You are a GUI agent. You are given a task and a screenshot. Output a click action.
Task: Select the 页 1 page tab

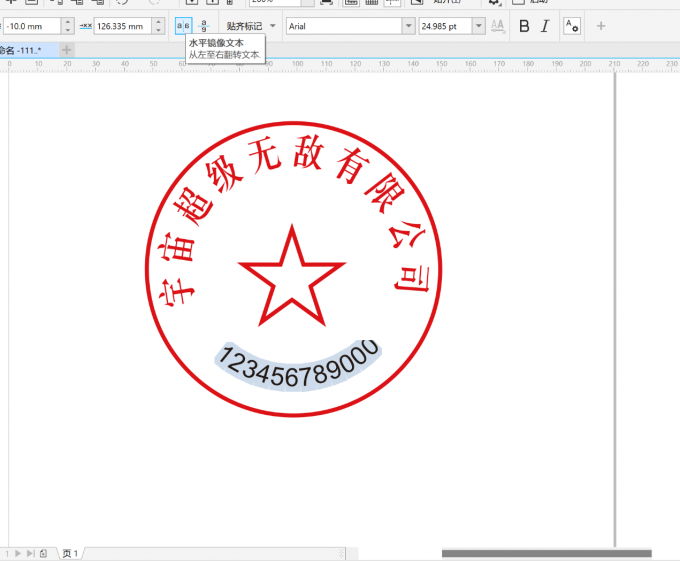[x=70, y=553]
